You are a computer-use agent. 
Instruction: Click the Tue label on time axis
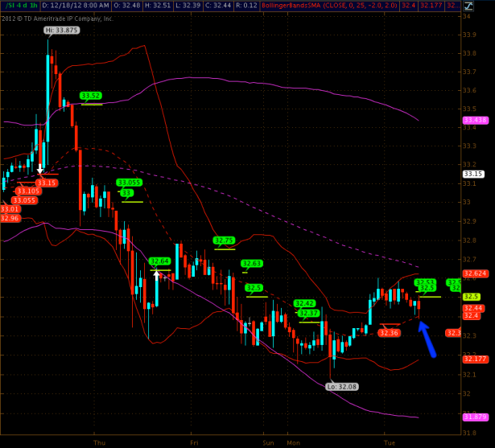(x=390, y=442)
